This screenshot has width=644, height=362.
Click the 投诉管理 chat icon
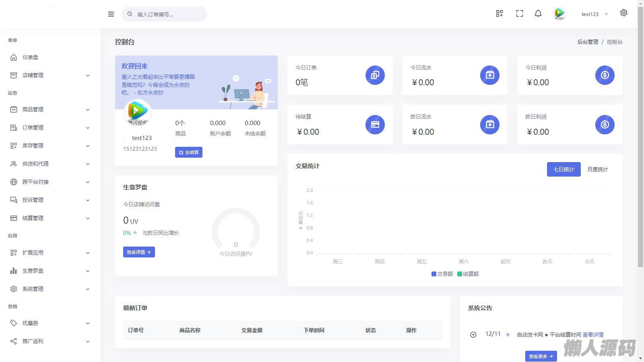click(14, 200)
